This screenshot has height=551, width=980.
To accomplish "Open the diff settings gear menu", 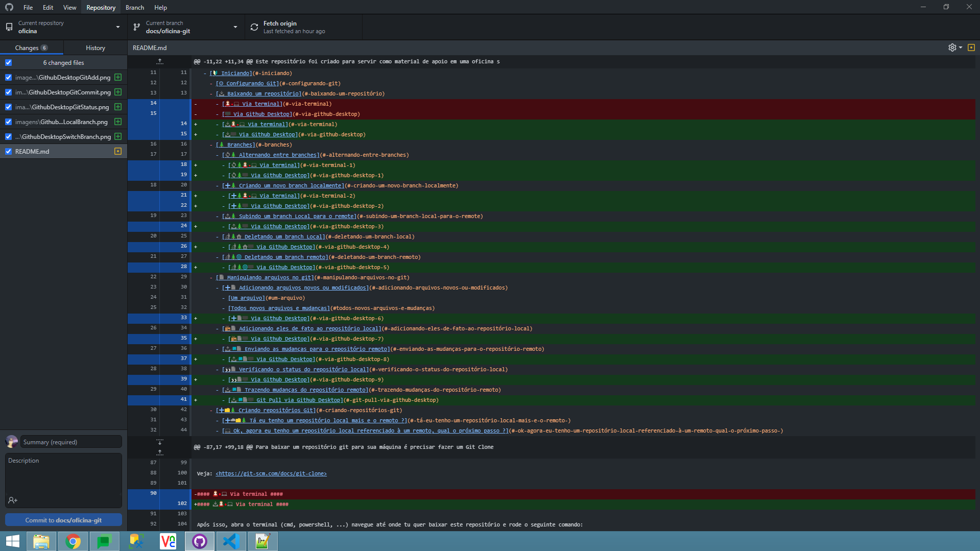I will pyautogui.click(x=955, y=47).
